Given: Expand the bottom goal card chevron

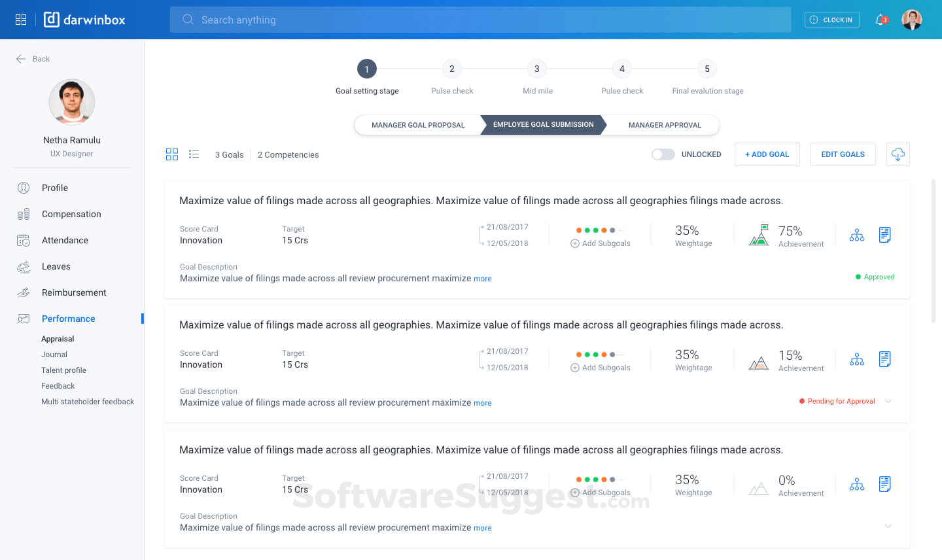Looking at the screenshot, I should [x=888, y=526].
